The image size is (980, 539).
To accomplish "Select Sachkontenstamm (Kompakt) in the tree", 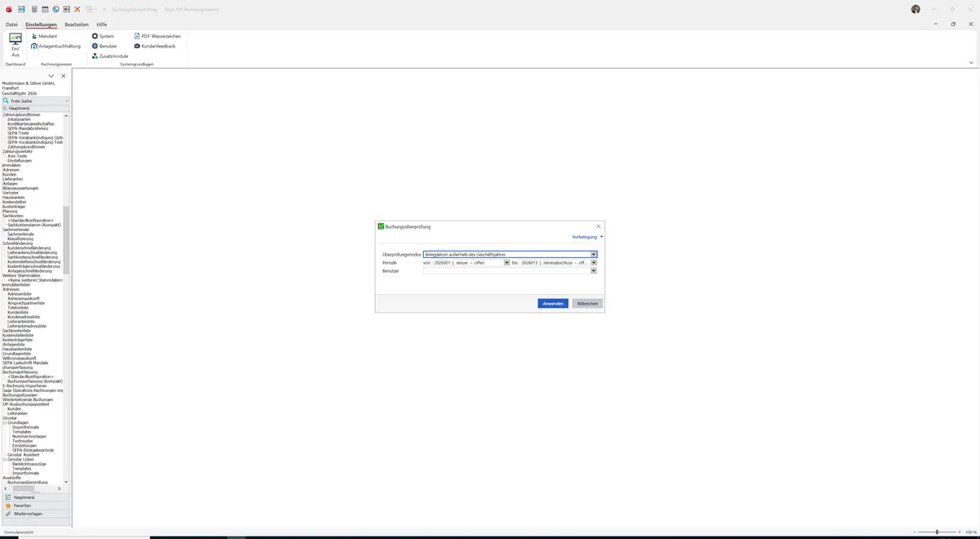I will click(x=34, y=225).
